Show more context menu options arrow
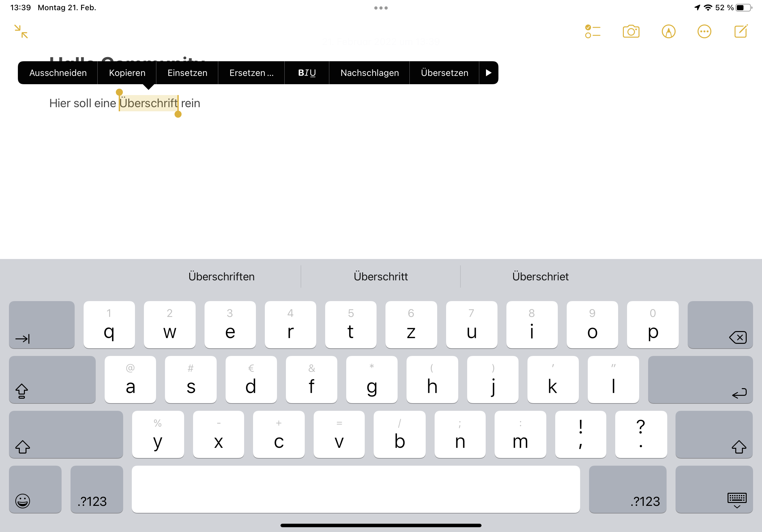This screenshot has width=762, height=532. click(x=488, y=73)
